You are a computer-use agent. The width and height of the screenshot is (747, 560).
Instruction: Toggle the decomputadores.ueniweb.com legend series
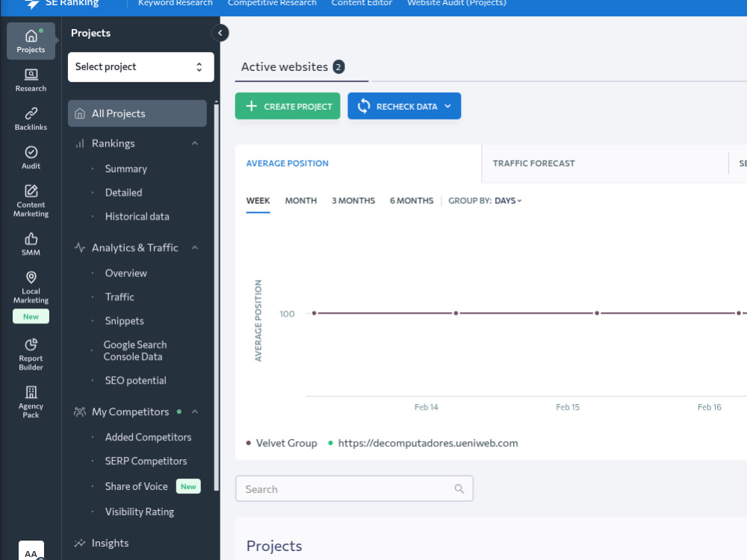pyautogui.click(x=423, y=443)
